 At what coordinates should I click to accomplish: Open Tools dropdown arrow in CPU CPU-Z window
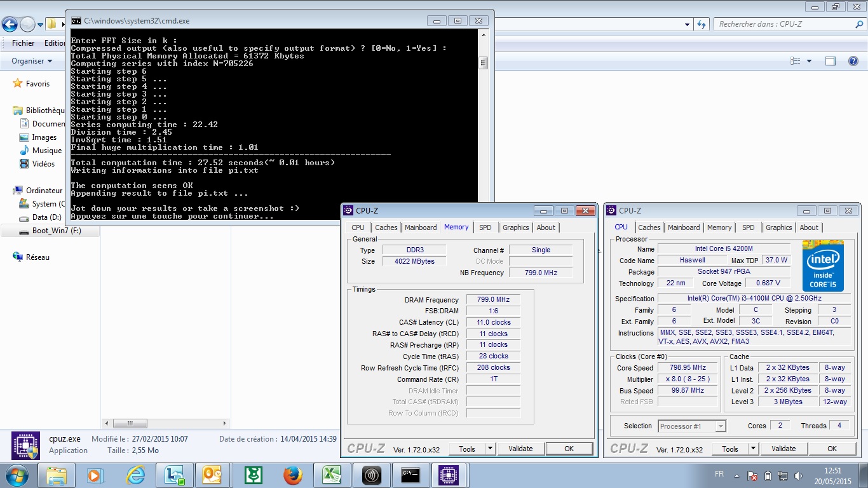[x=753, y=449]
